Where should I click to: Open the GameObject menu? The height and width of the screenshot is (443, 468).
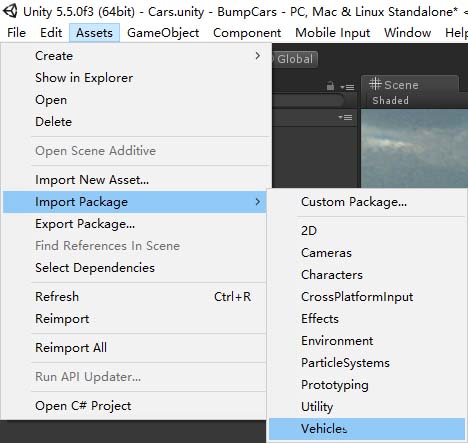coord(163,33)
